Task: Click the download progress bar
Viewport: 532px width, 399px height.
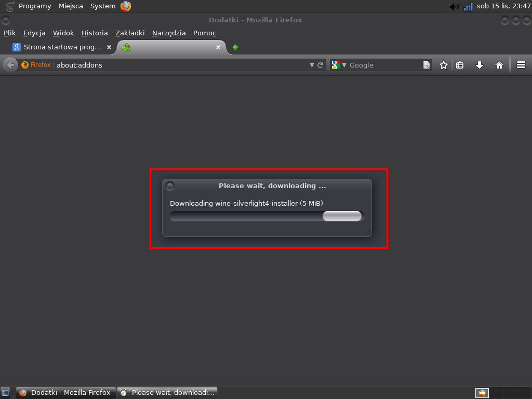Action: 267,216
